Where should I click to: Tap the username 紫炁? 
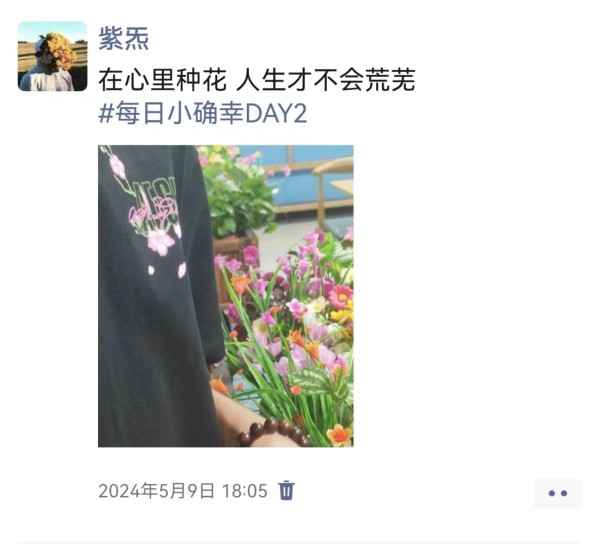tap(124, 38)
